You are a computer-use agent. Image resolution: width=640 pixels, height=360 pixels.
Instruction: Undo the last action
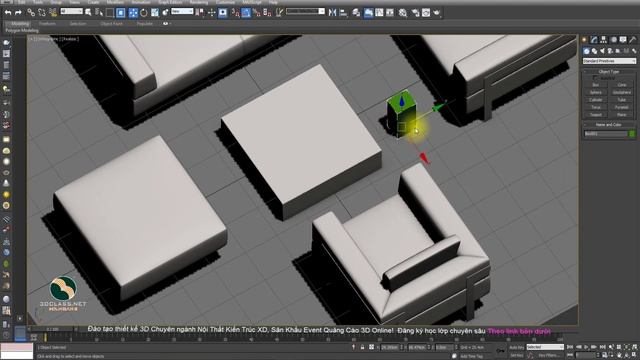tap(8, 13)
